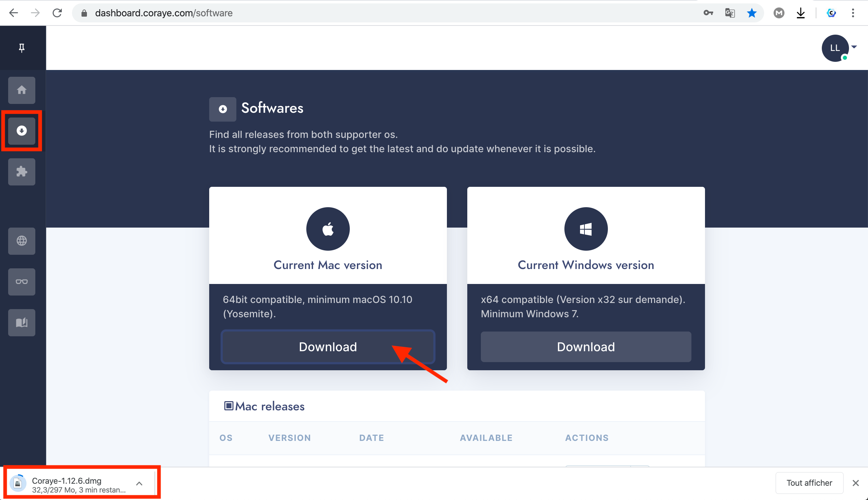Download the current Mac version
Image resolution: width=868 pixels, height=500 pixels.
click(328, 346)
